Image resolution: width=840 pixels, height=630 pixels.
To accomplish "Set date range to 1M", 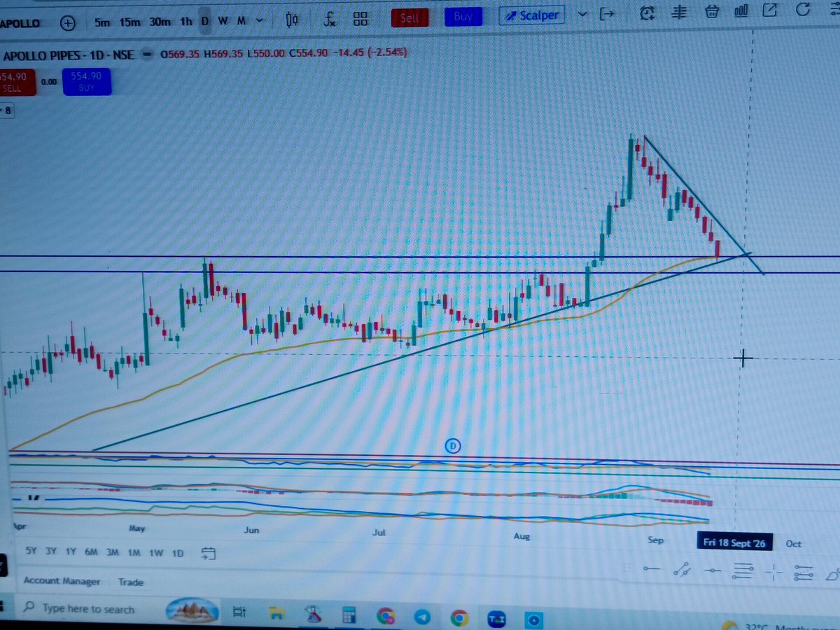I will (134, 552).
